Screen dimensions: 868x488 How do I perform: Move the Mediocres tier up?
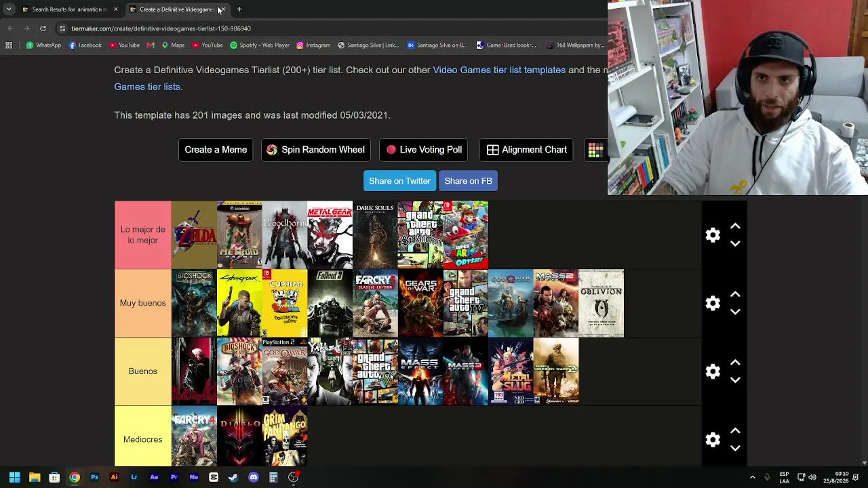tap(735, 432)
